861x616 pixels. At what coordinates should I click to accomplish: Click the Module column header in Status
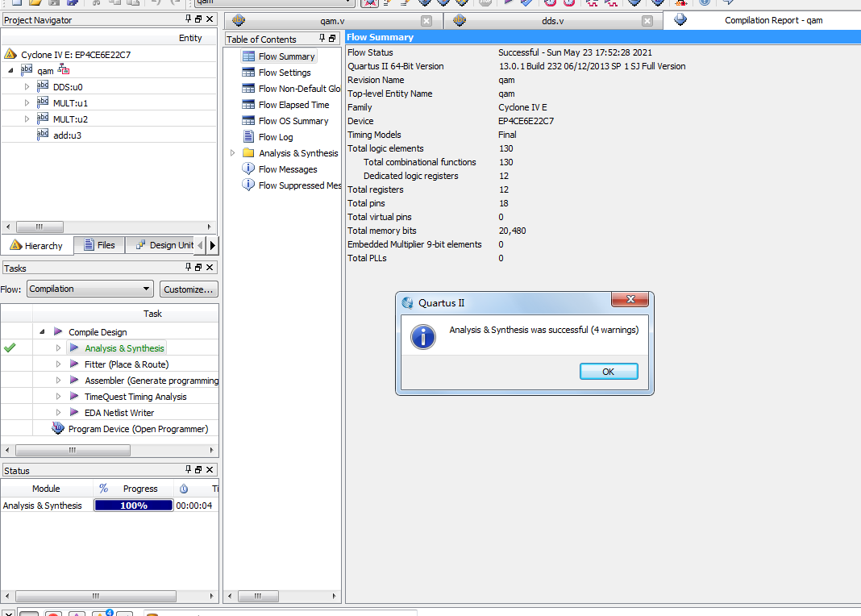coord(46,488)
